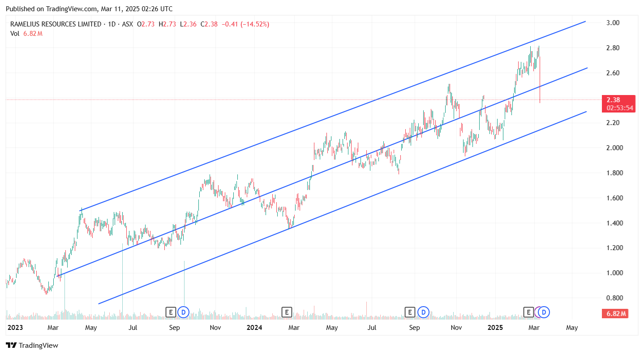The width and height of the screenshot is (644, 355).
Task: Click the L2.36 low value
Action: pos(188,24)
